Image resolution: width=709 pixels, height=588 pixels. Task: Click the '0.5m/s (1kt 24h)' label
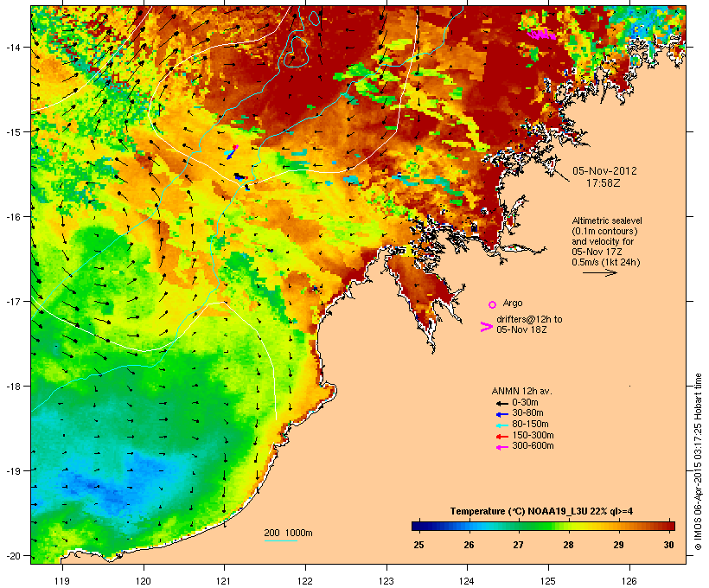606,262
